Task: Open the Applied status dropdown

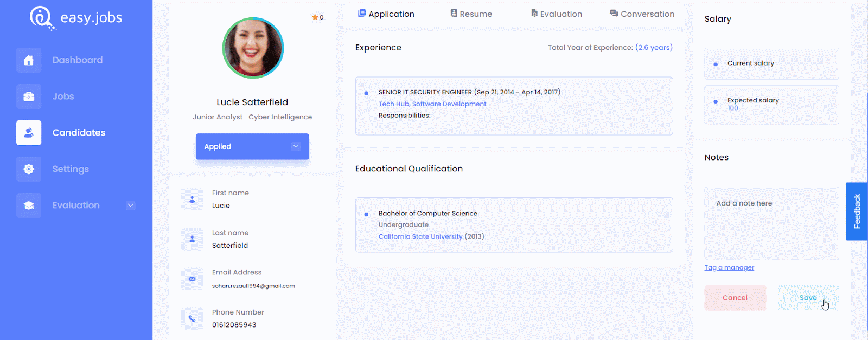Action: (x=252, y=146)
